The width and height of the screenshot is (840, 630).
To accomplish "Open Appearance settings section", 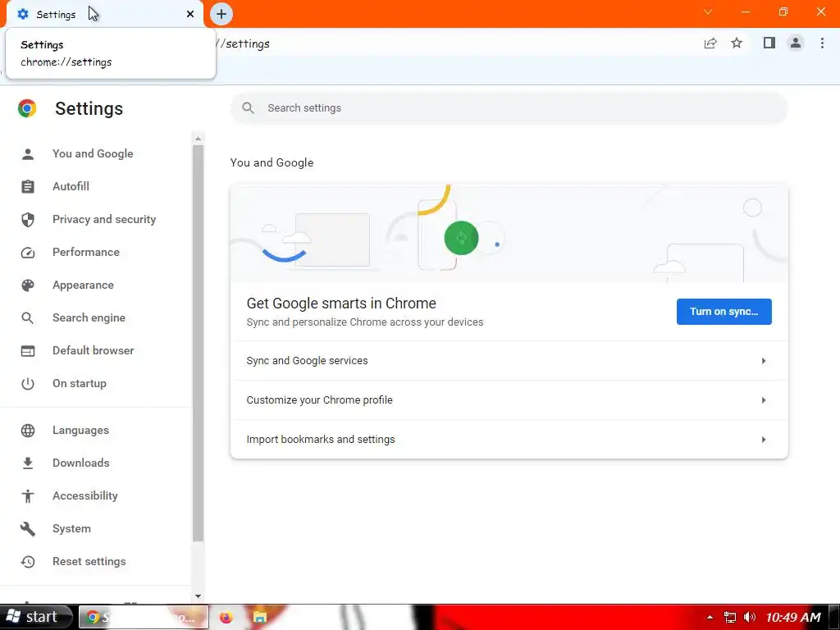I will tap(83, 285).
